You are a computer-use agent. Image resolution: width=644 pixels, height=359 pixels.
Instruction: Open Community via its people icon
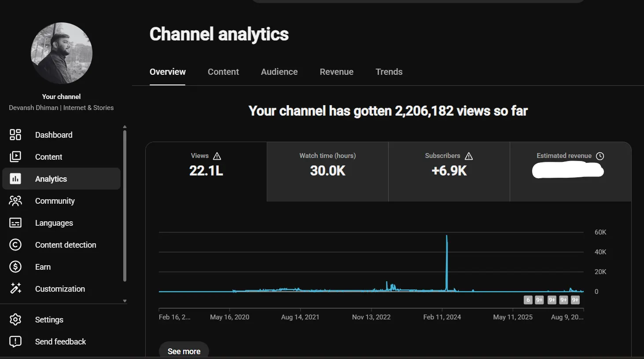pyautogui.click(x=15, y=201)
